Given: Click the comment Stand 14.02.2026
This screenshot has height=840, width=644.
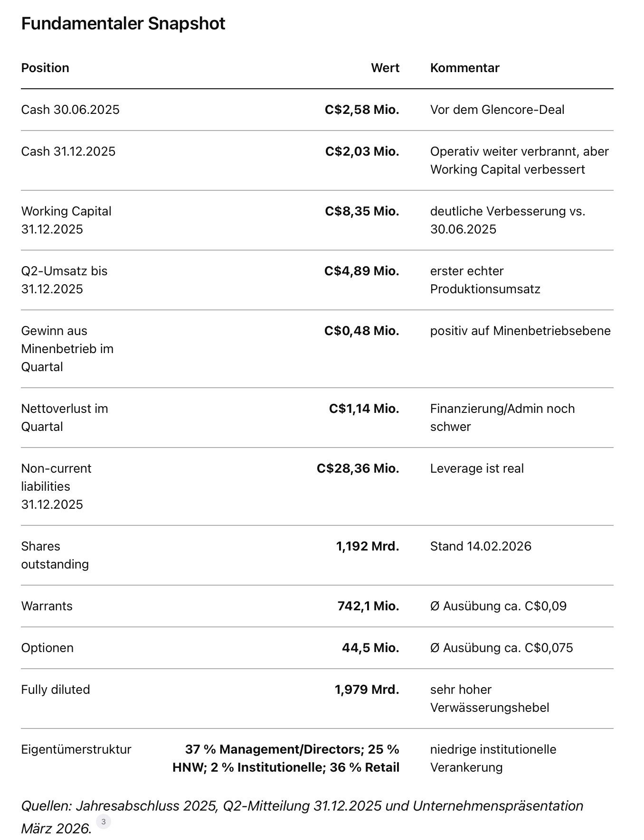Looking at the screenshot, I should coord(481,546).
